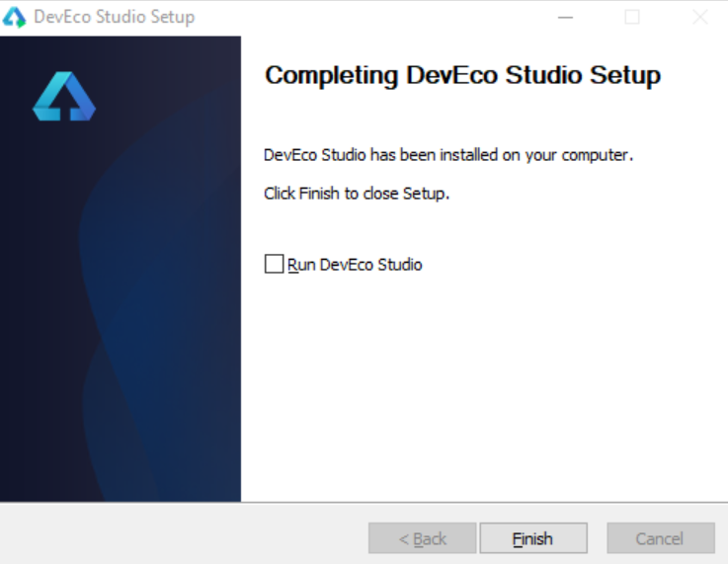Click Finish to close Setup
Viewport: 728px width, 564px height.
pyautogui.click(x=533, y=538)
